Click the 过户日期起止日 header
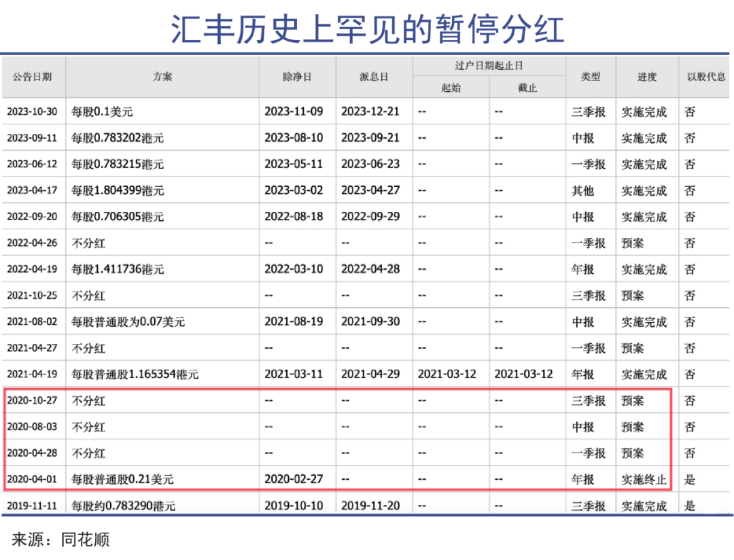The width and height of the screenshot is (734, 560). (x=489, y=66)
